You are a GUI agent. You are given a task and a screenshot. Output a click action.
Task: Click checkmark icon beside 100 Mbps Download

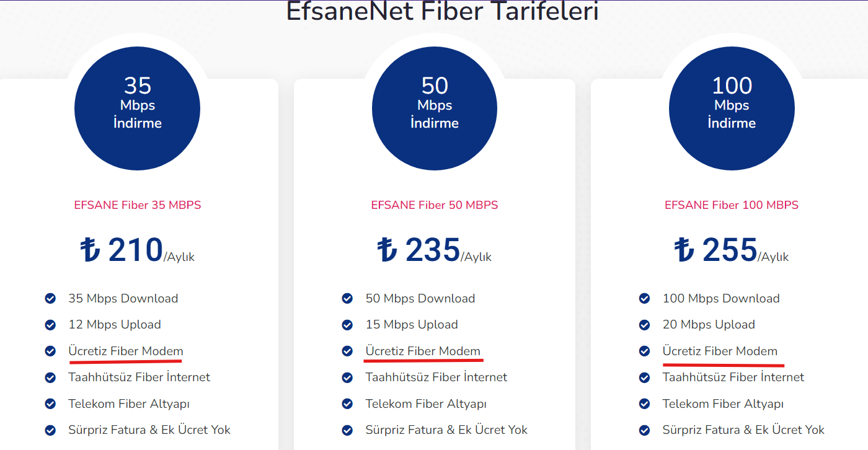click(644, 299)
